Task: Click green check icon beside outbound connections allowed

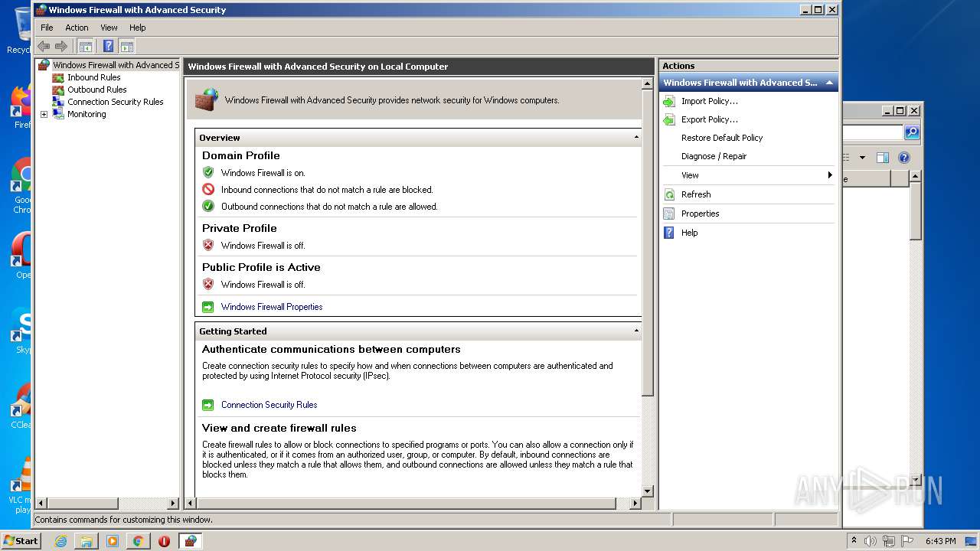Action: click(207, 206)
